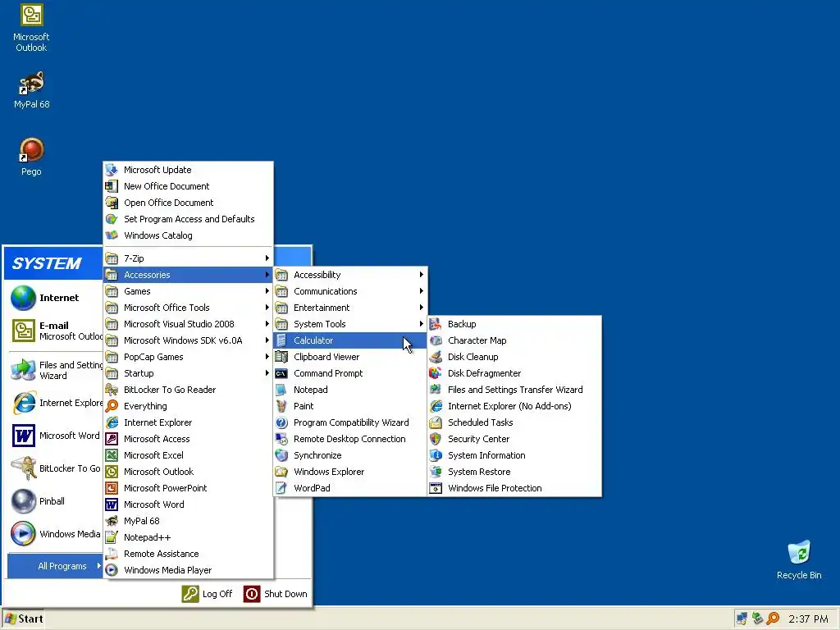
Task: Open Microsoft Update
Action: pyautogui.click(x=188, y=170)
